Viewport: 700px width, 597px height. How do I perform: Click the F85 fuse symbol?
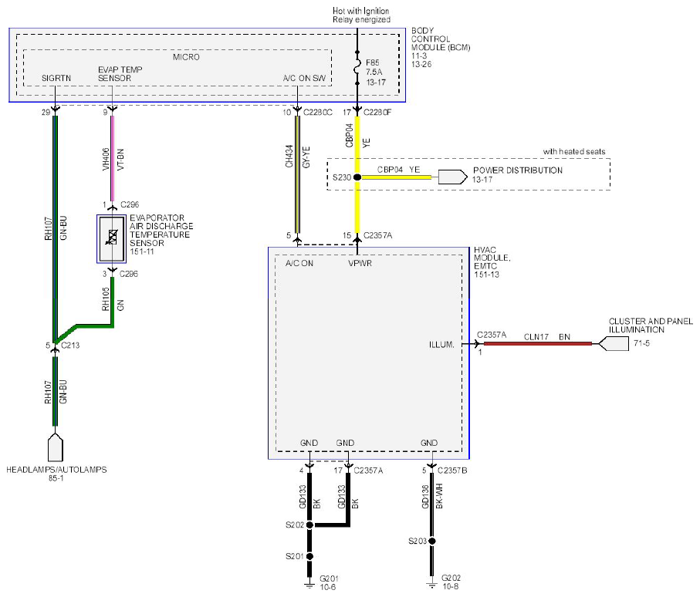(x=357, y=67)
